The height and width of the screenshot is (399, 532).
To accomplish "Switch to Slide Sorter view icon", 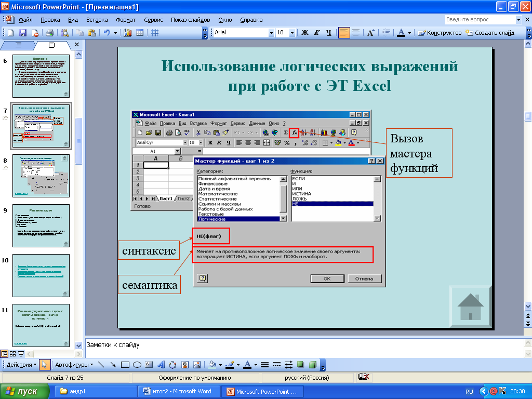I will [x=12, y=354].
